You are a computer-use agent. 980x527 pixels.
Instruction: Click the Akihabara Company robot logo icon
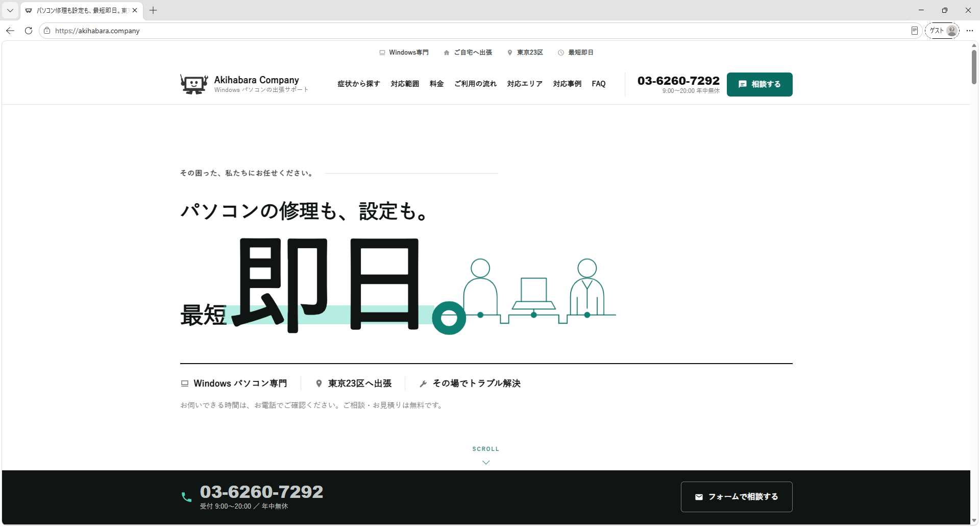(x=194, y=84)
